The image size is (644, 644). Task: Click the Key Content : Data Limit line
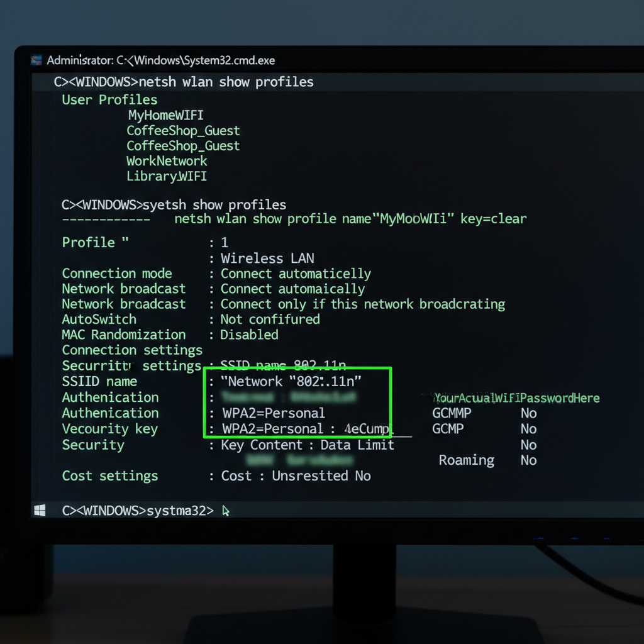308,445
